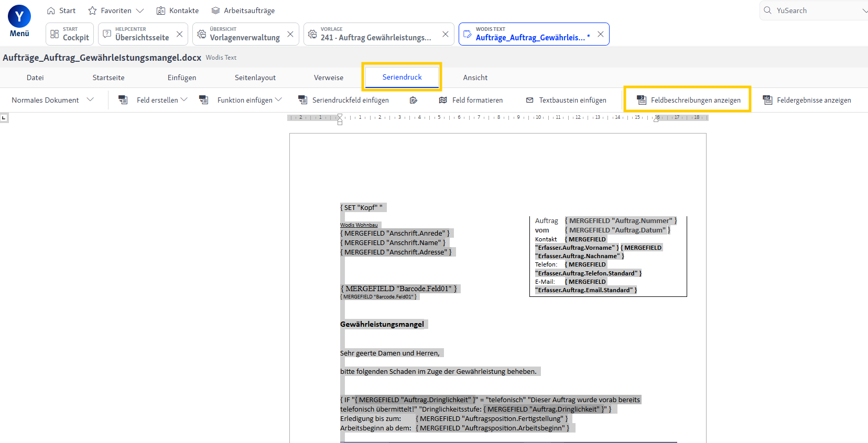Click the Wodis Text tab document icon
This screenshot has height=443, width=868.
click(468, 34)
